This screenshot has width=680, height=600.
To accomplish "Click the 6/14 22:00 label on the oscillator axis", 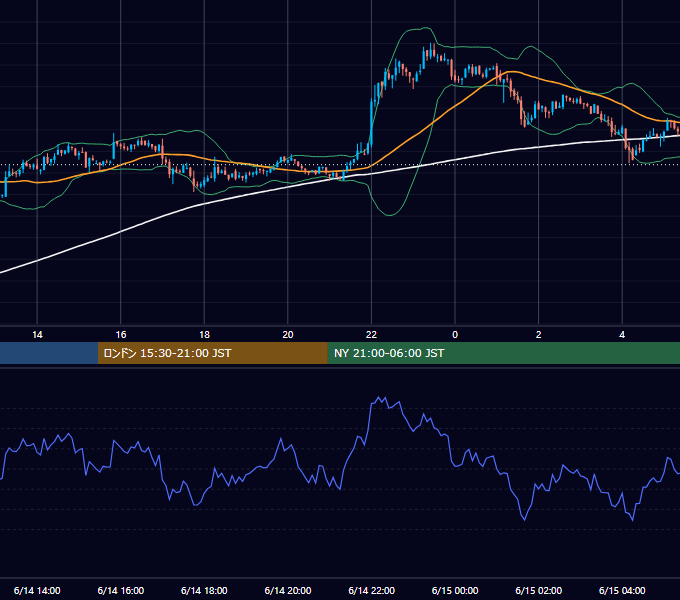I will [x=372, y=590].
